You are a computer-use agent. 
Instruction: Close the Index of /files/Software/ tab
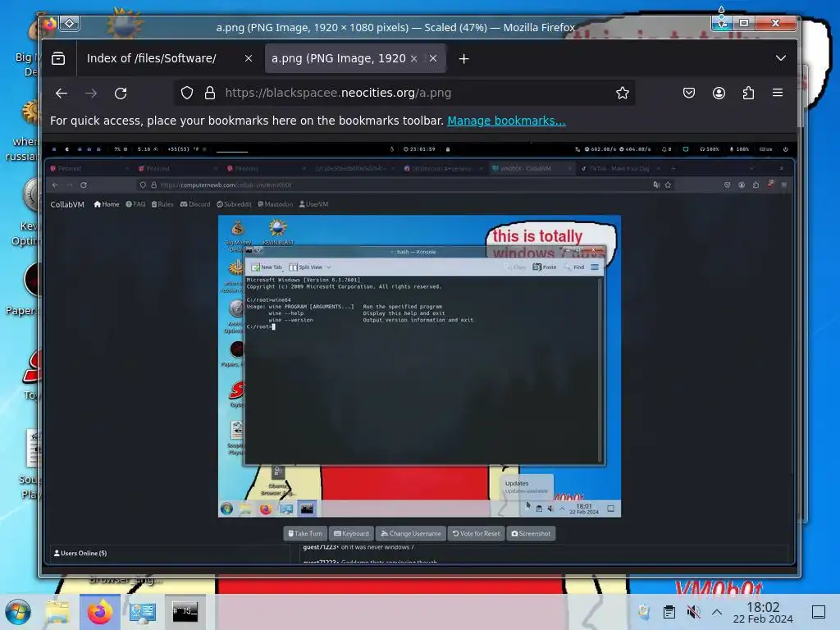point(248,58)
